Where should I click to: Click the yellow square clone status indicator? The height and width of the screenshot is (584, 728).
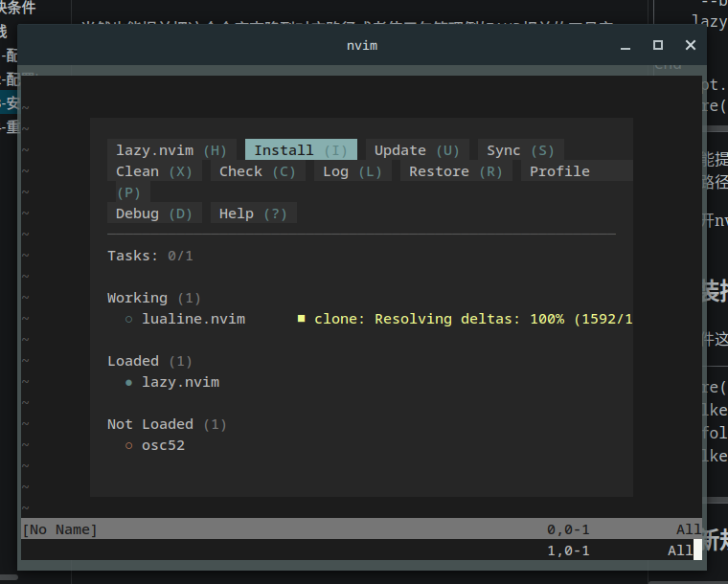coord(301,319)
